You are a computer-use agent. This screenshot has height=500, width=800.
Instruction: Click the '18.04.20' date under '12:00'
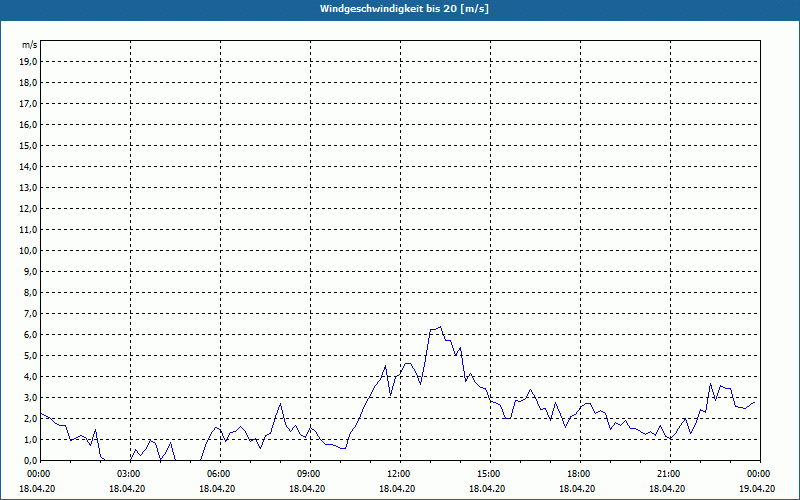coord(397,488)
